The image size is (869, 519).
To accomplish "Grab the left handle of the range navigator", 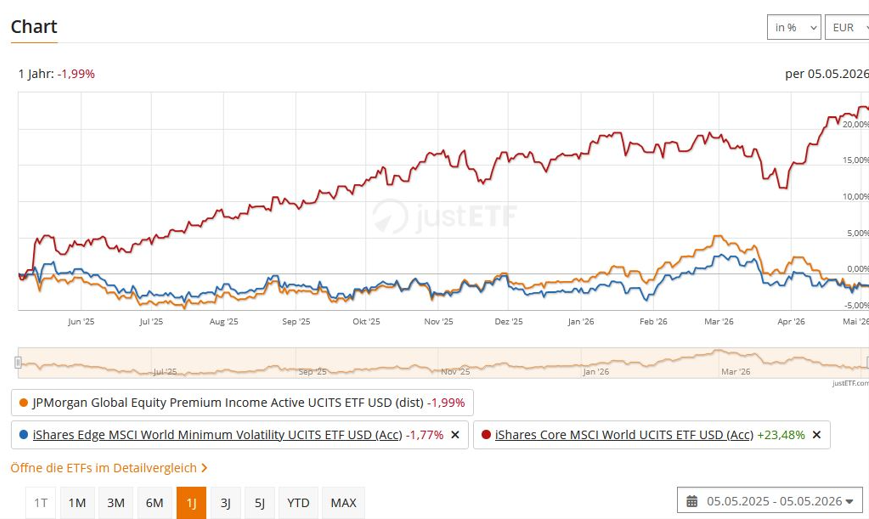I will 18,363.
